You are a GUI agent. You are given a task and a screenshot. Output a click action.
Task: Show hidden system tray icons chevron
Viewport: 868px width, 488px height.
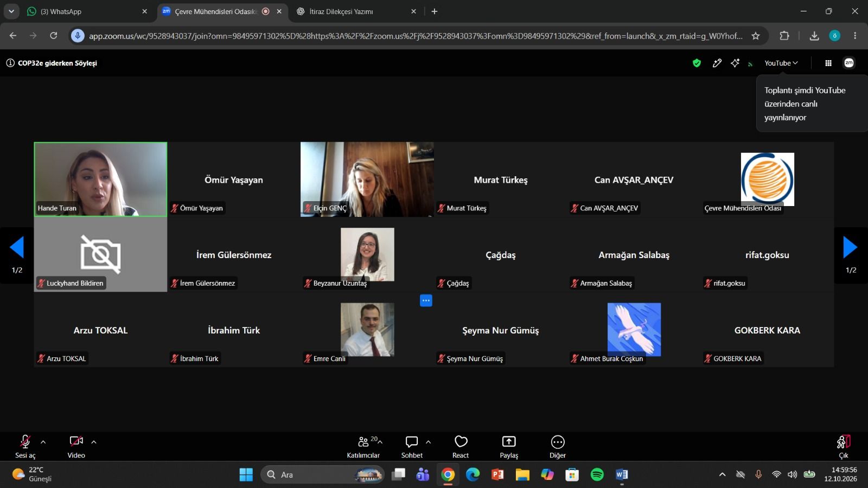[x=722, y=474]
